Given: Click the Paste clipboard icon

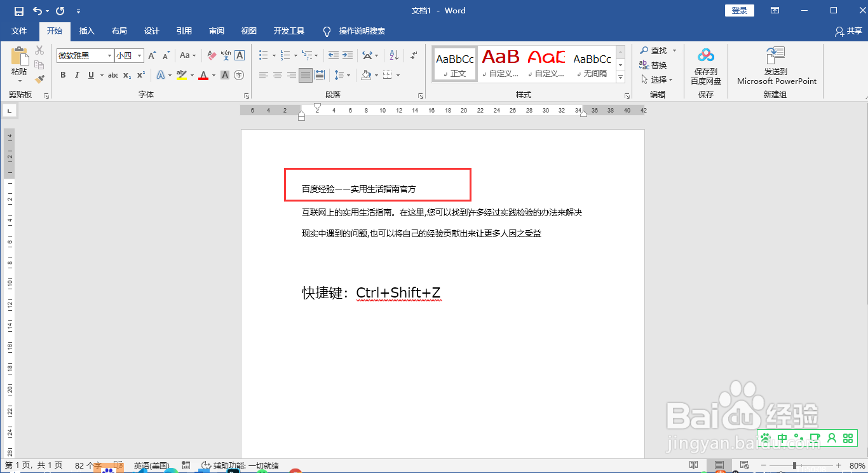Looking at the screenshot, I should (19, 57).
